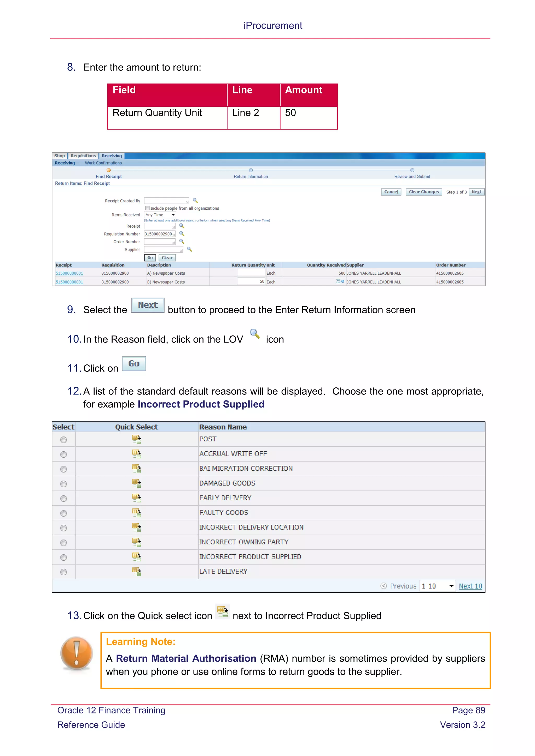Click Quick Select icon for POST
535x756 pixels.
click(136, 439)
